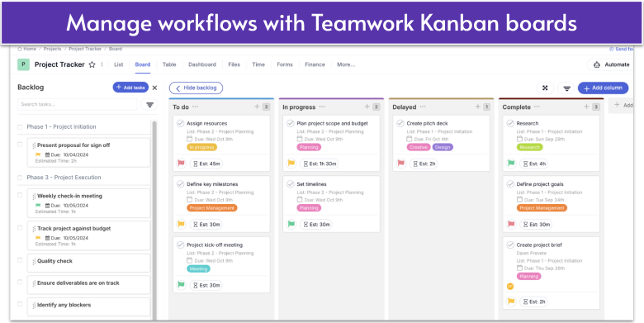The height and width of the screenshot is (323, 644).
Task: Switch to the List view tab
Action: click(119, 64)
